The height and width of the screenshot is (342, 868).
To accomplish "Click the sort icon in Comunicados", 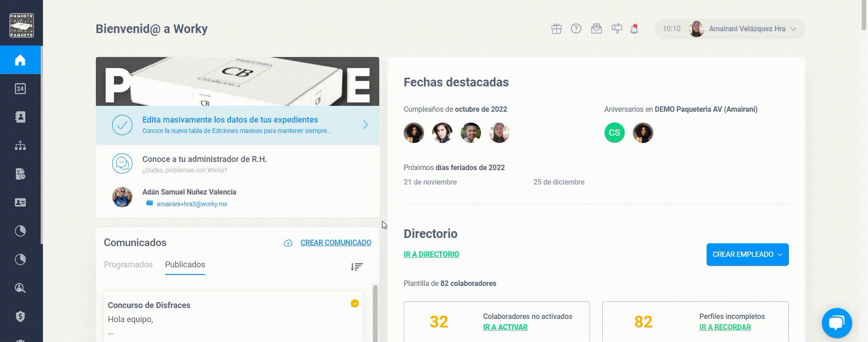I will coord(357,266).
